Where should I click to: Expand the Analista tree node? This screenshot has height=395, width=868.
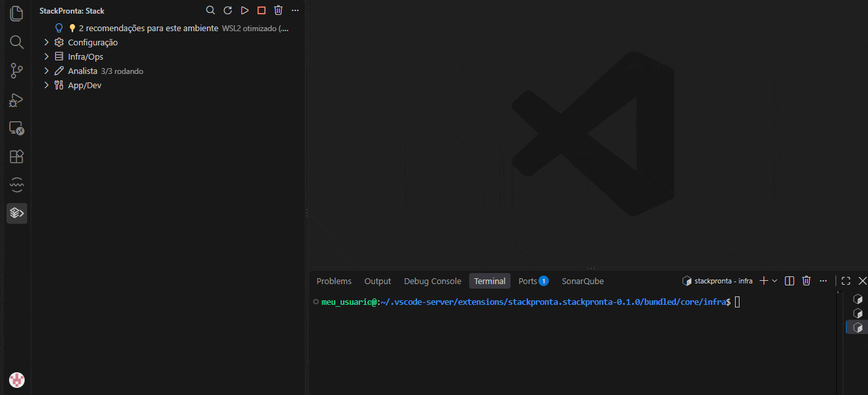coord(46,71)
